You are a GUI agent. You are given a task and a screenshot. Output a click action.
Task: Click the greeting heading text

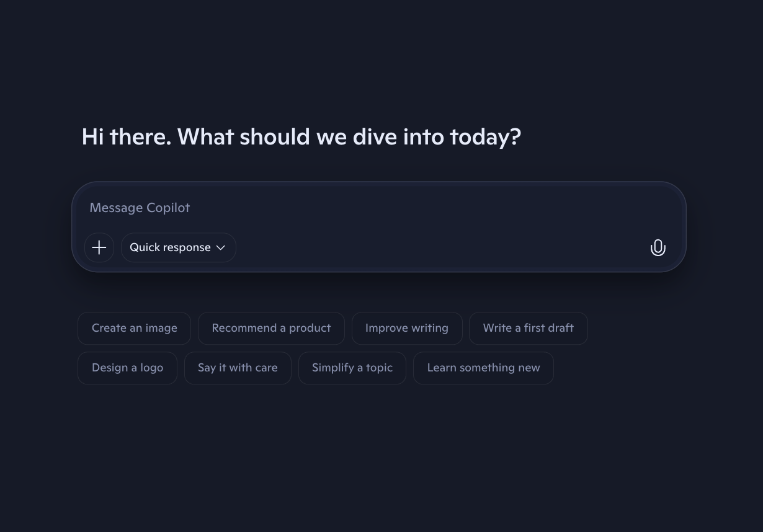tap(301, 136)
